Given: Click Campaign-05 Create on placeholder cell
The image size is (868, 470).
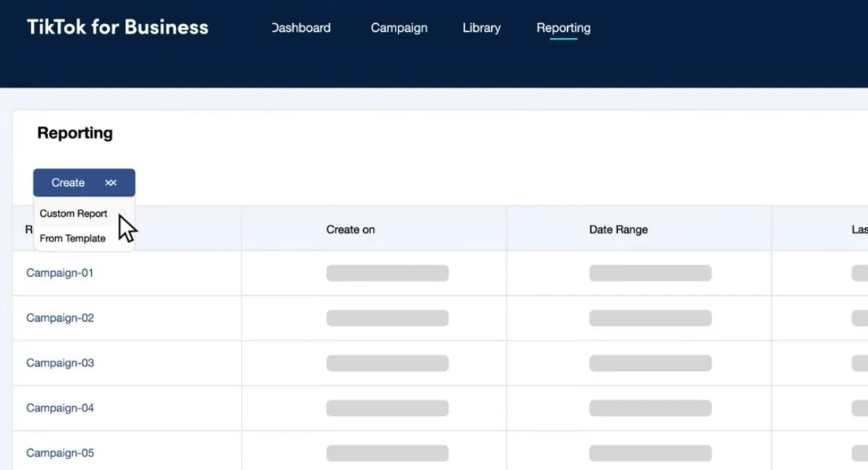Looking at the screenshot, I should [x=387, y=453].
